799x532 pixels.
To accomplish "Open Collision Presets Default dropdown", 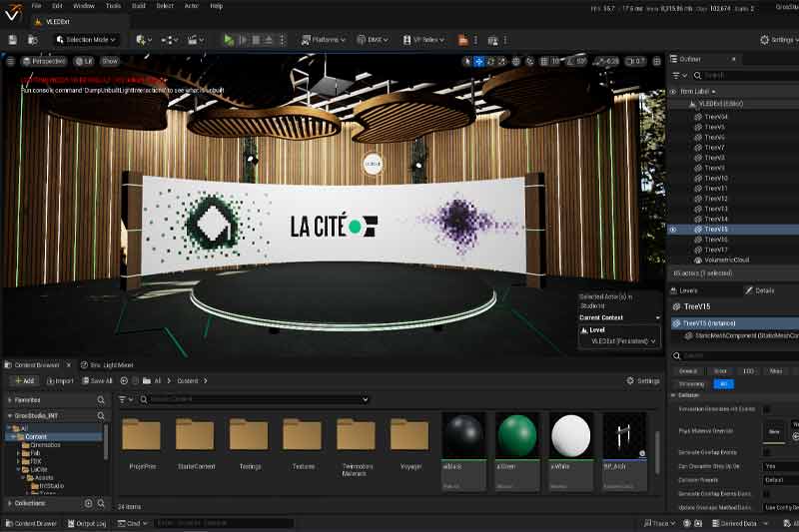I will click(x=781, y=480).
